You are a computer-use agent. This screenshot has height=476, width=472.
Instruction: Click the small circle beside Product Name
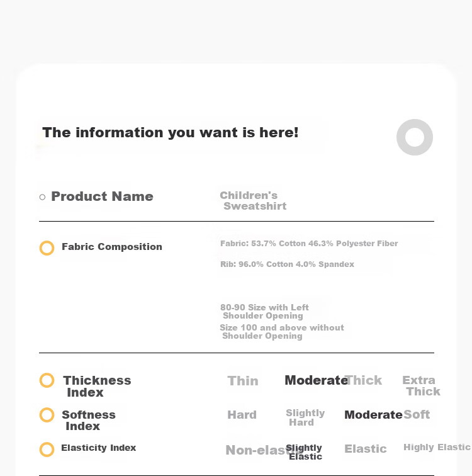[x=42, y=197]
